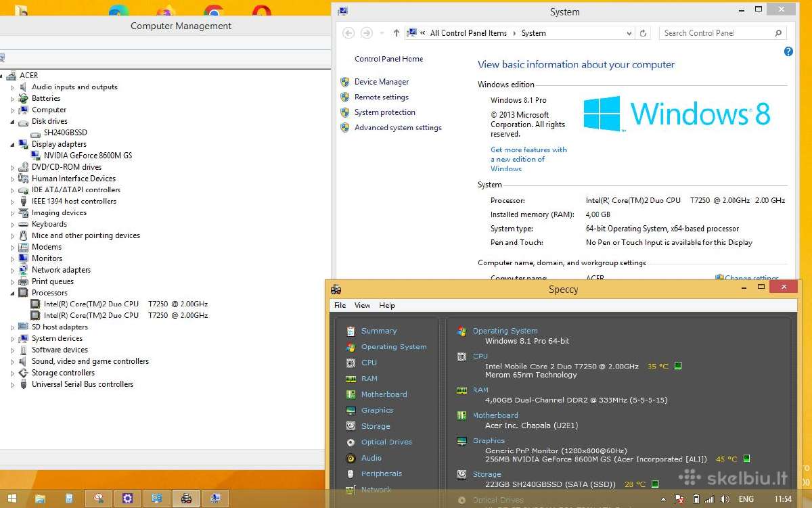Open Control Panel help question mark
This screenshot has width=812, height=508.
click(788, 51)
